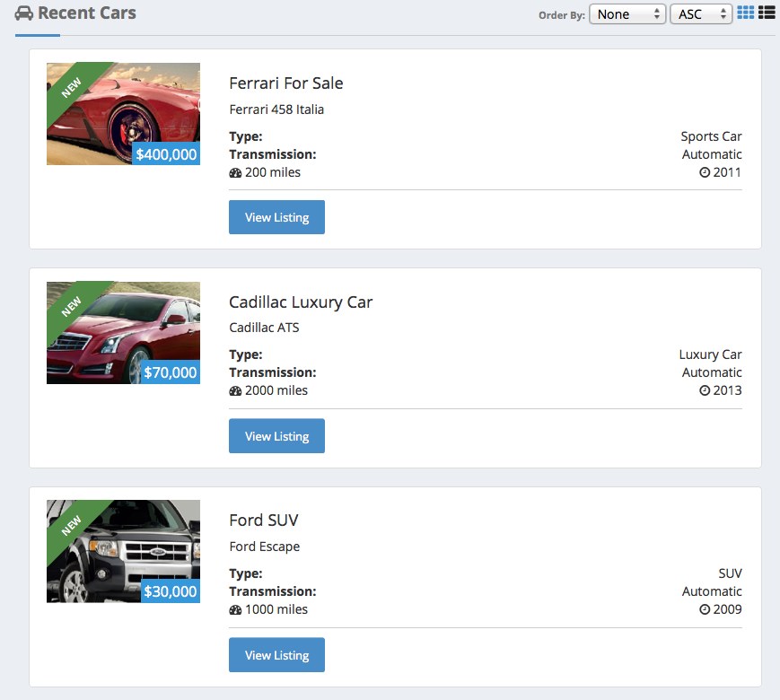The image size is (780, 700).
Task: Click the Order By label
Action: click(562, 15)
